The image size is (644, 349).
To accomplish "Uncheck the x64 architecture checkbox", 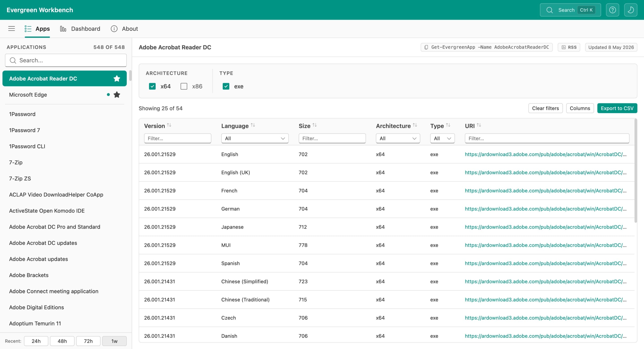I will pyautogui.click(x=152, y=86).
